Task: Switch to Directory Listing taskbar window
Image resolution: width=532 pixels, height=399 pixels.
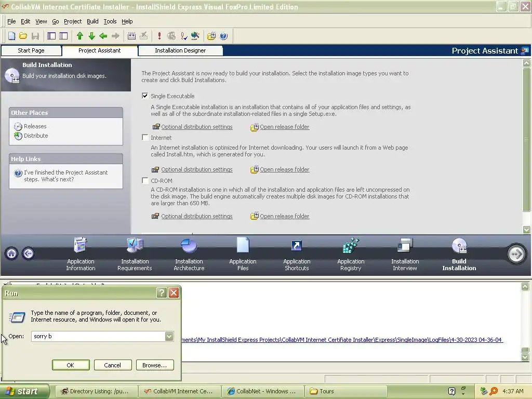Action: pos(96,391)
